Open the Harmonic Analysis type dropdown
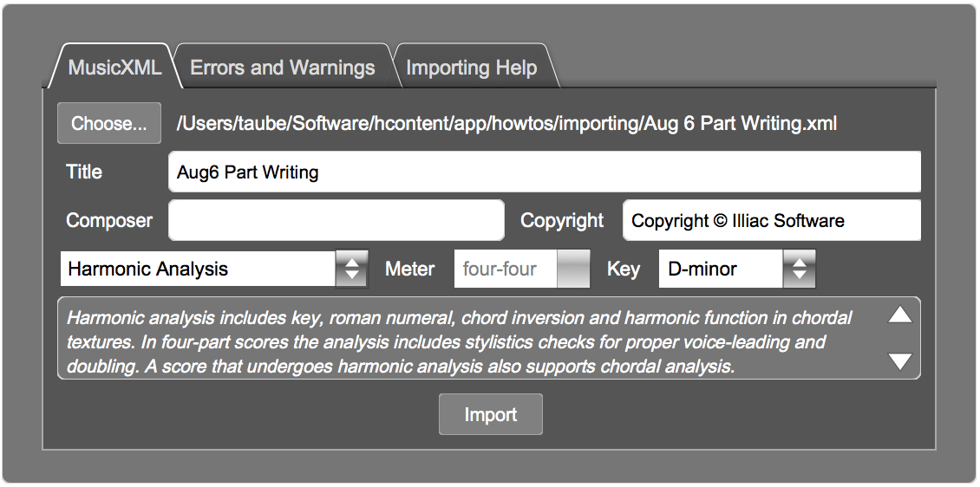Screen dimensions: 980x487 point(213,269)
